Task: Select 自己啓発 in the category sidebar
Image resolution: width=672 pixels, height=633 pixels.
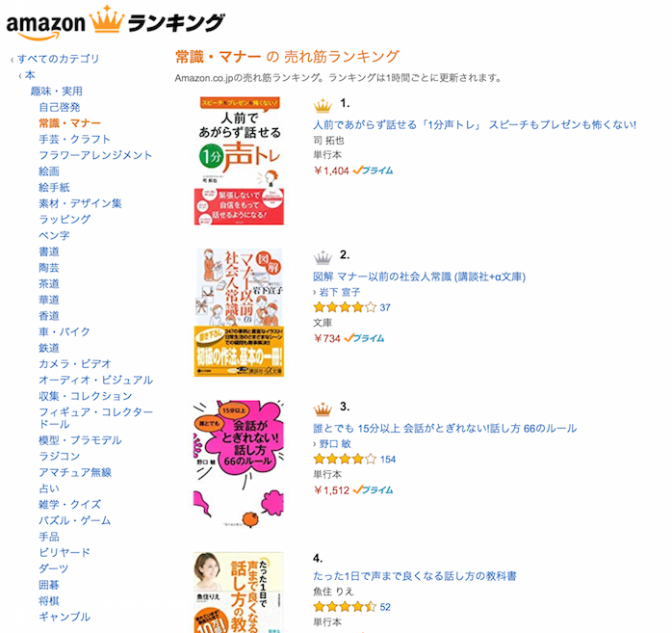Action: (x=60, y=107)
